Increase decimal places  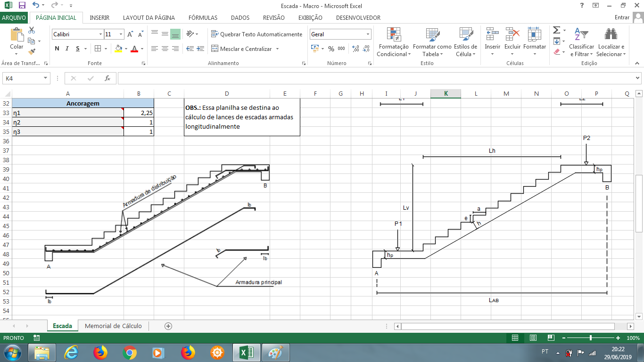(x=355, y=49)
